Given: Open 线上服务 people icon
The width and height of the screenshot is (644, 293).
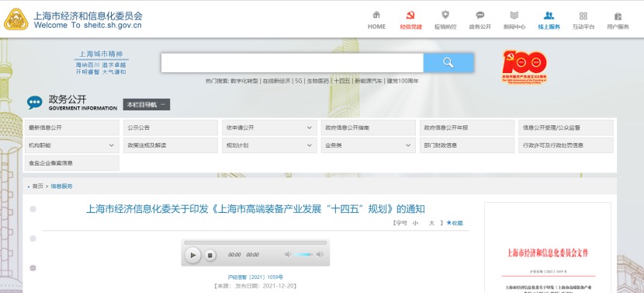Looking at the screenshot, I should (549, 16).
